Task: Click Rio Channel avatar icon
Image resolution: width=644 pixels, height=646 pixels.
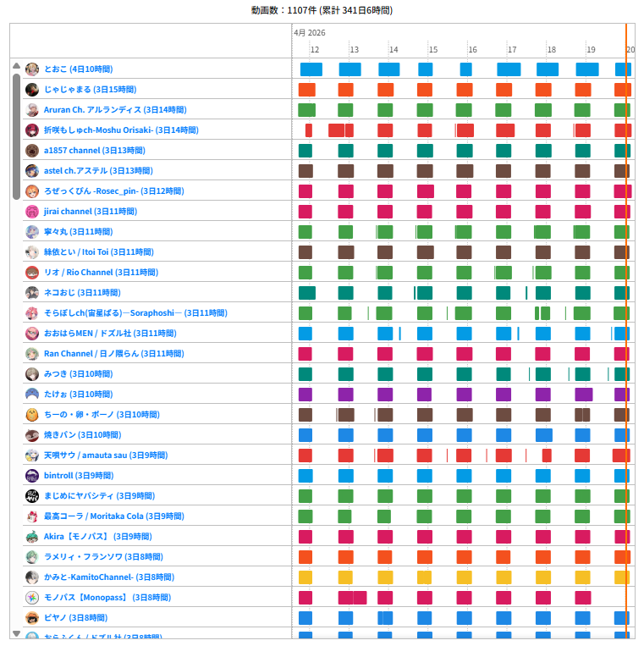Action: pyautogui.click(x=32, y=273)
